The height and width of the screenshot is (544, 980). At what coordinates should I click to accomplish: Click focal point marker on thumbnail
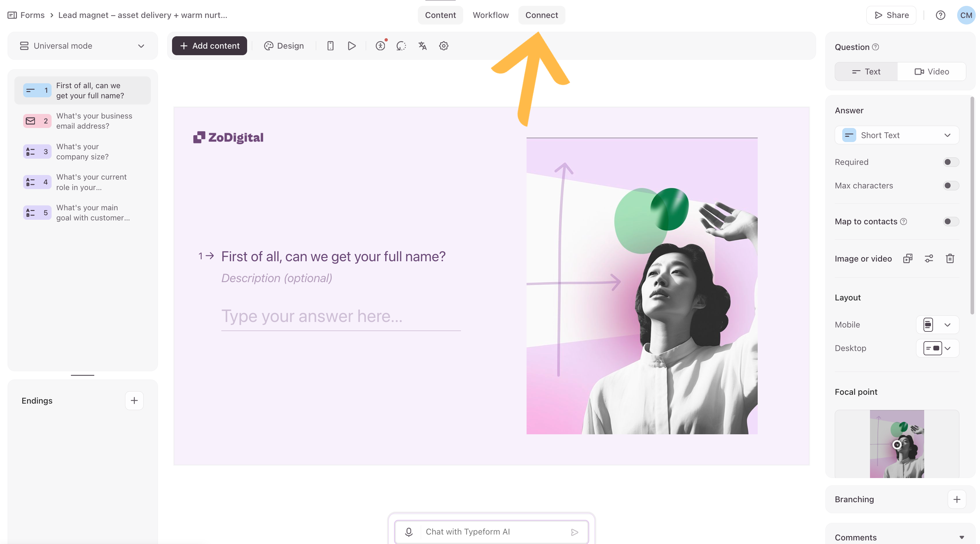[897, 444]
